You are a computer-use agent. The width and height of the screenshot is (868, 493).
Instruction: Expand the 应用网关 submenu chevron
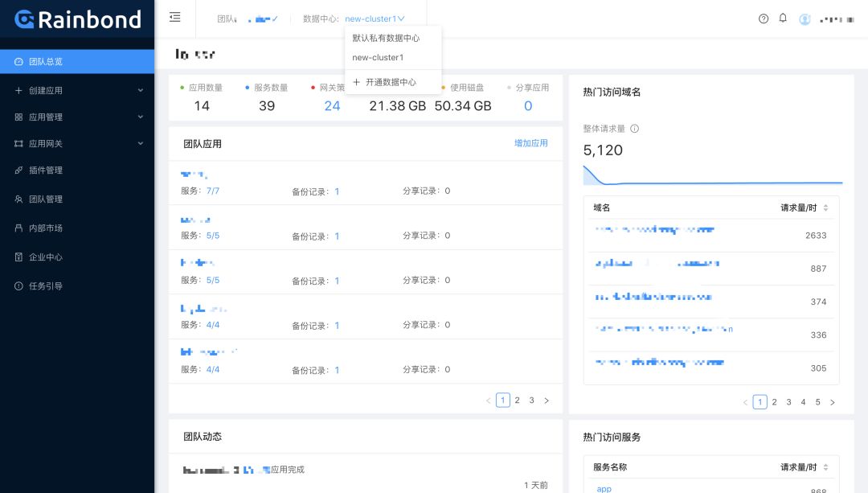[x=141, y=143]
